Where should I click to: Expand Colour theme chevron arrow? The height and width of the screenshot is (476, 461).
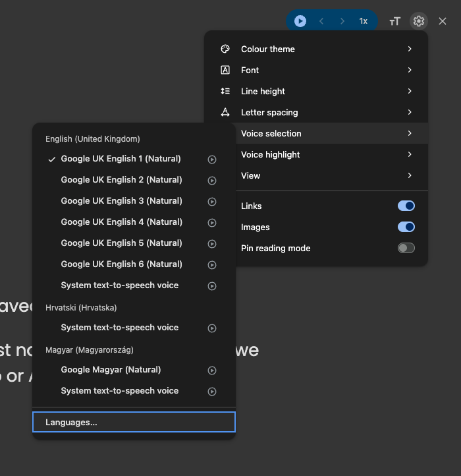click(x=410, y=49)
